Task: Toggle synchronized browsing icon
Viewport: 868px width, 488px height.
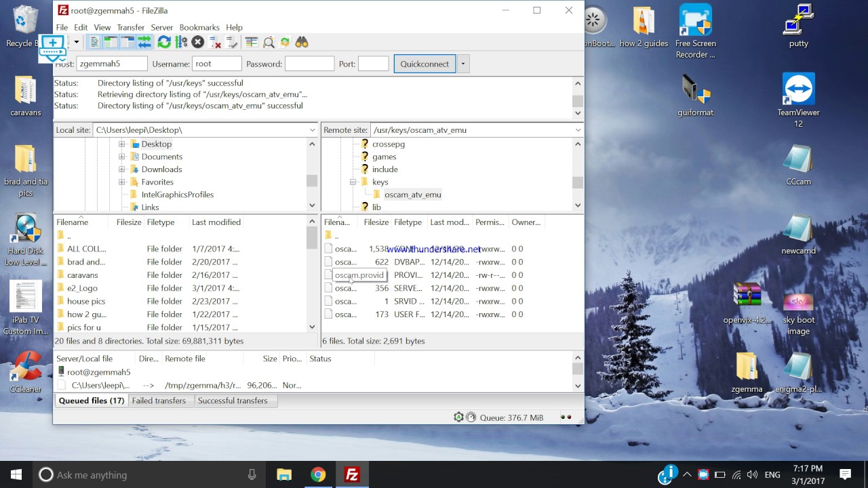Action: click(285, 42)
